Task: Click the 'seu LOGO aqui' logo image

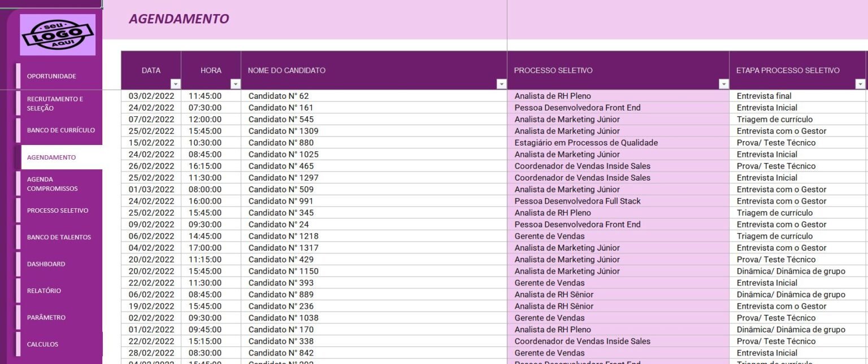Action: click(x=58, y=34)
